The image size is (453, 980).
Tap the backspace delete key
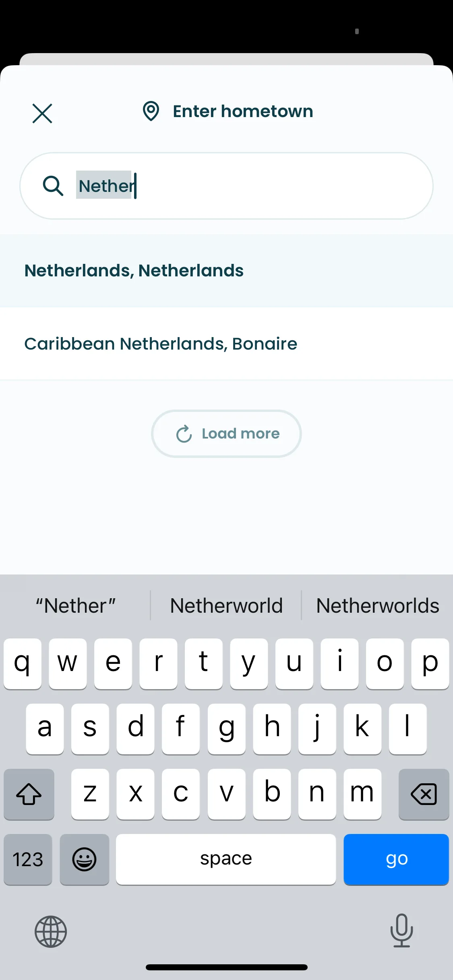424,794
